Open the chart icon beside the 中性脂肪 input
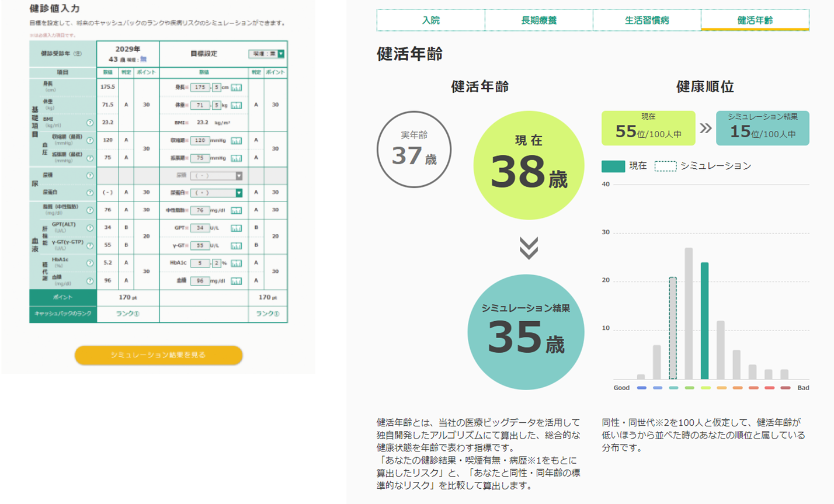 coord(236,210)
